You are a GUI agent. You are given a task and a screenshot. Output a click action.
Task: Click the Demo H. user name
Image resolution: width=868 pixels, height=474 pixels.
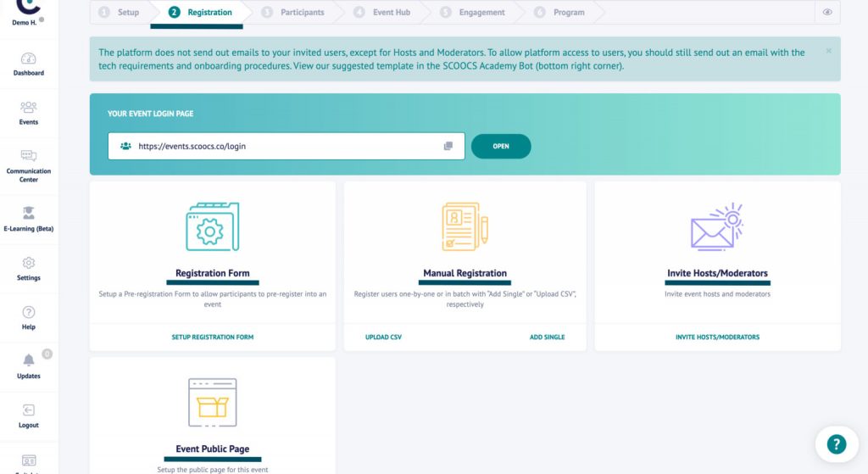pos(25,23)
